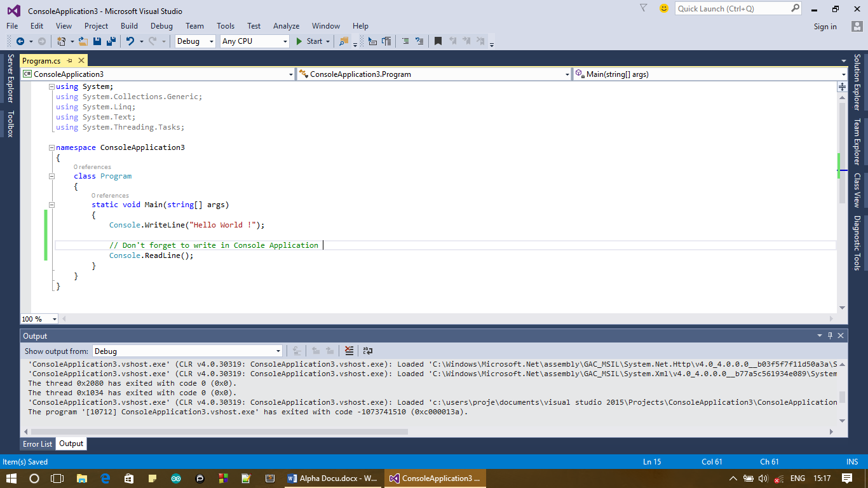Open the Toolbox side tab
This screenshot has width=868, height=488.
pyautogui.click(x=10, y=123)
